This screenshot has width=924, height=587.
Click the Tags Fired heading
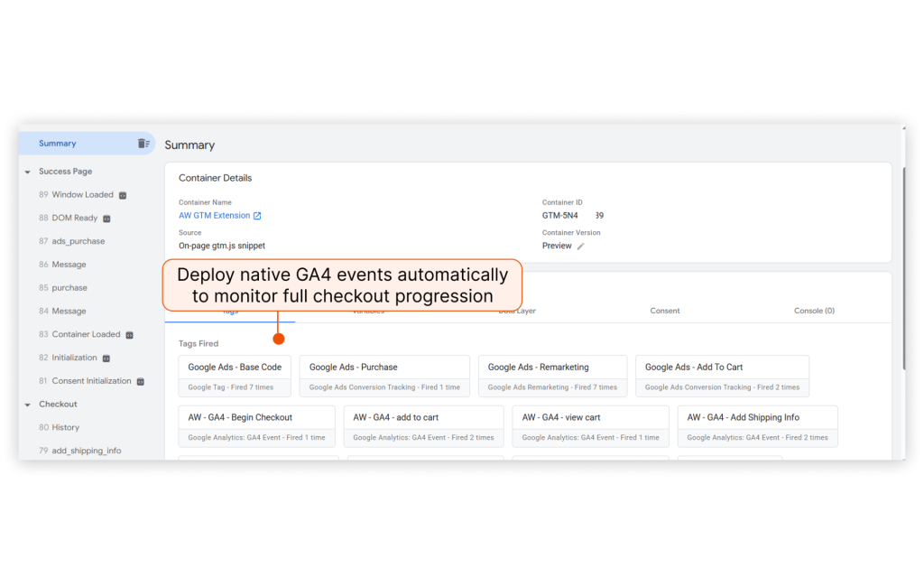click(x=198, y=343)
